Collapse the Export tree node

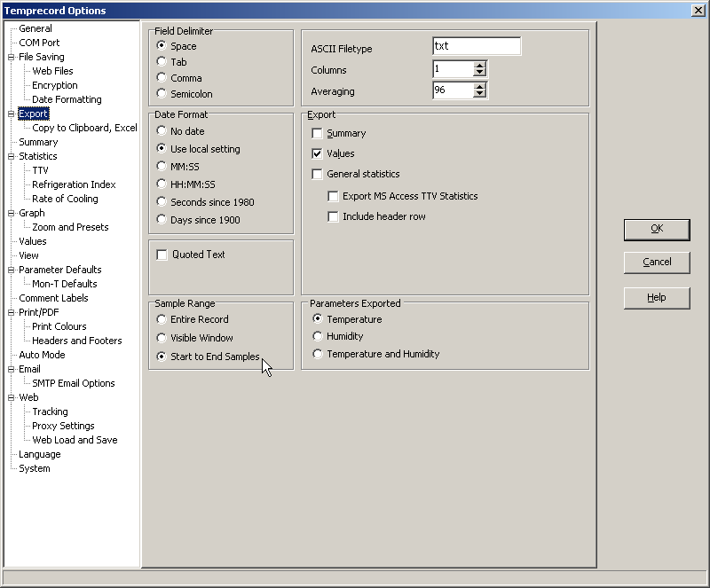tap(11, 114)
